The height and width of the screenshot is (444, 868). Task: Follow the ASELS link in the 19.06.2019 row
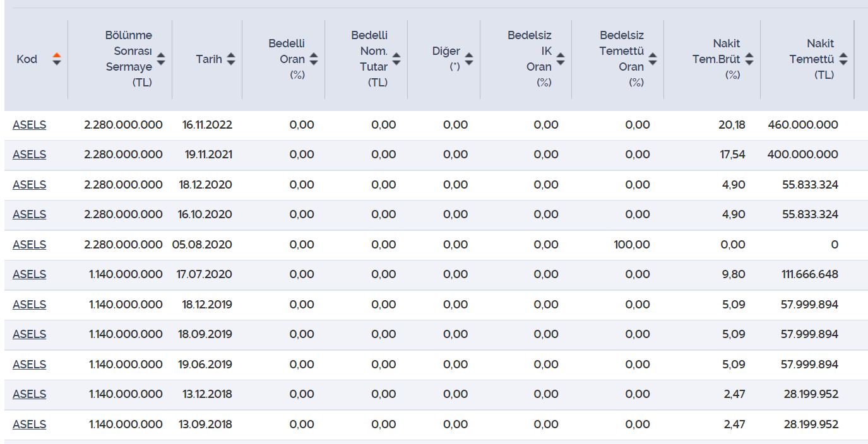pos(30,365)
